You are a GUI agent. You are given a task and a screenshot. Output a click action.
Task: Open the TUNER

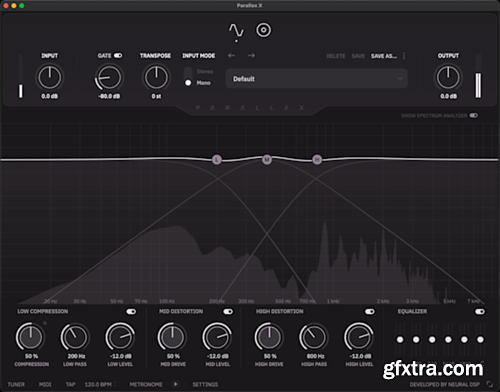coord(16,384)
